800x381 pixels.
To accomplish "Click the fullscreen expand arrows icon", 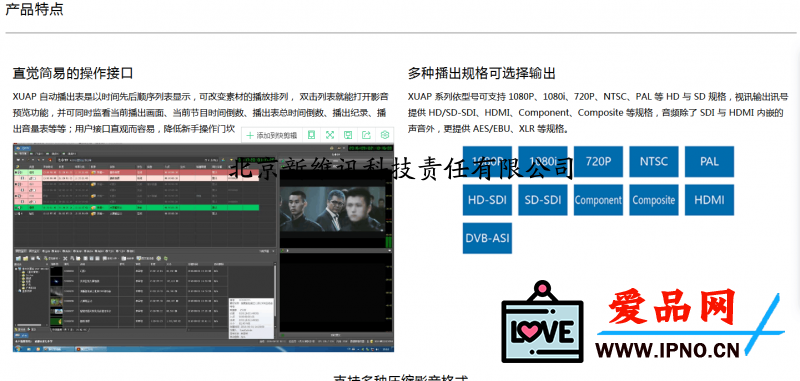I will pyautogui.click(x=330, y=135).
